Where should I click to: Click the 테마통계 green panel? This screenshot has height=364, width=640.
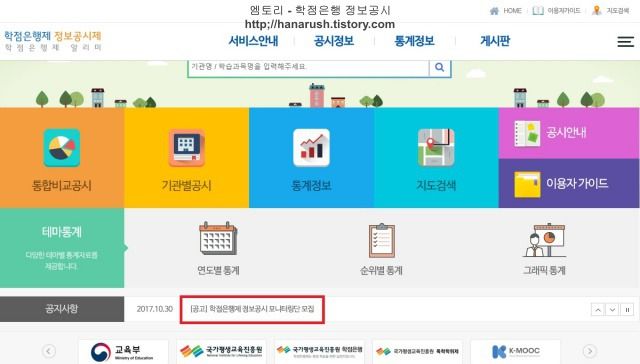click(x=62, y=248)
